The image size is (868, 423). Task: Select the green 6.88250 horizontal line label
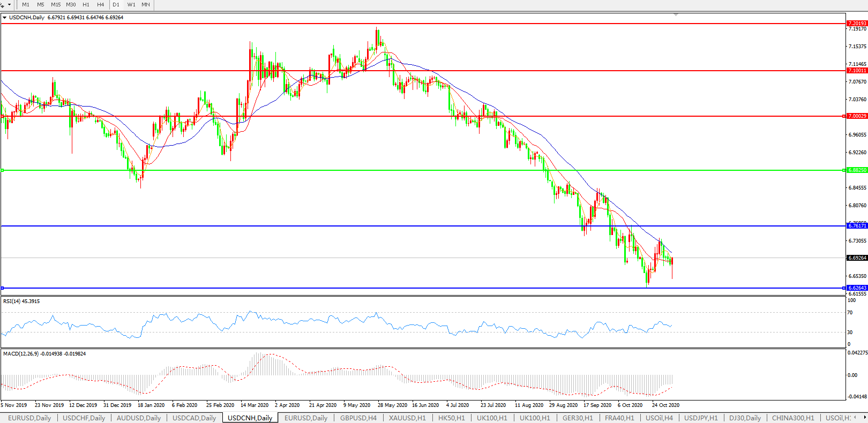pos(856,170)
